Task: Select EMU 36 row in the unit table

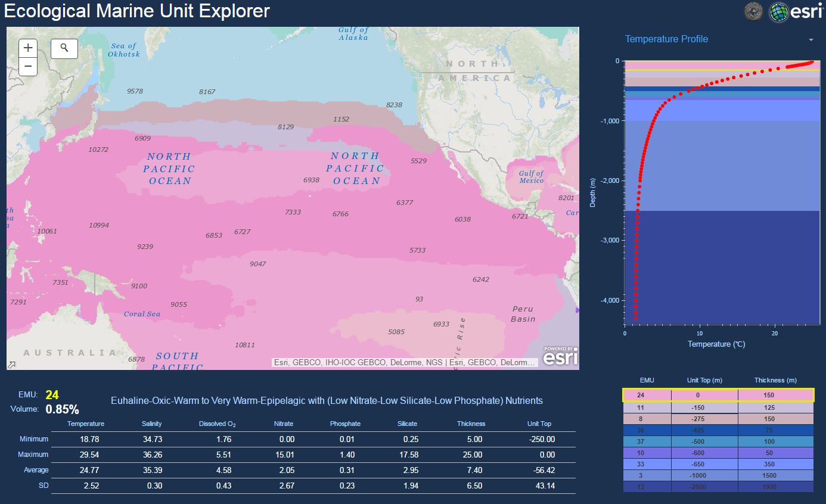Action: pos(718,430)
